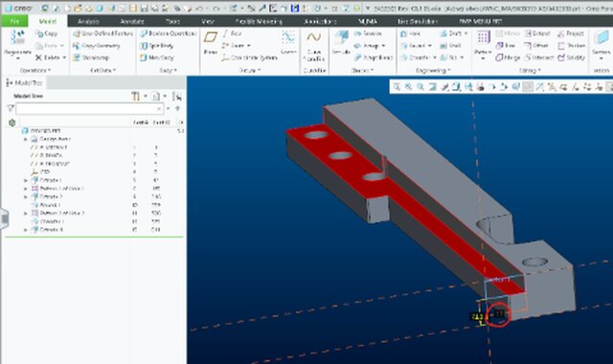Select the Merge tool

(508, 57)
